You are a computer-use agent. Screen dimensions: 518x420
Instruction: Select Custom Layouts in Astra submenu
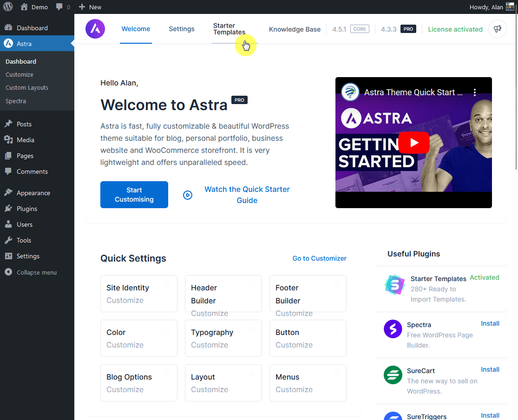point(27,87)
